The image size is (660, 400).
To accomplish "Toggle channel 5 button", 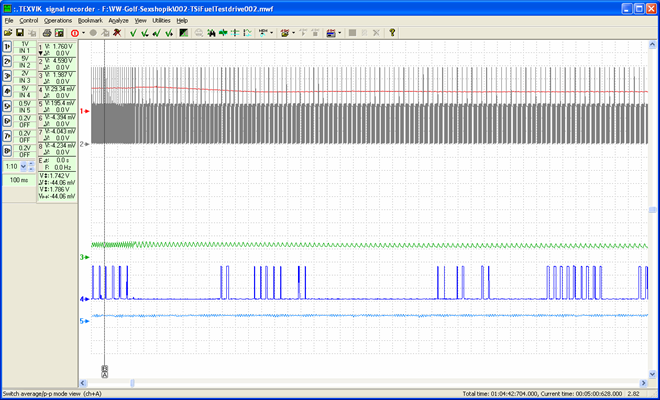I will coord(7,107).
